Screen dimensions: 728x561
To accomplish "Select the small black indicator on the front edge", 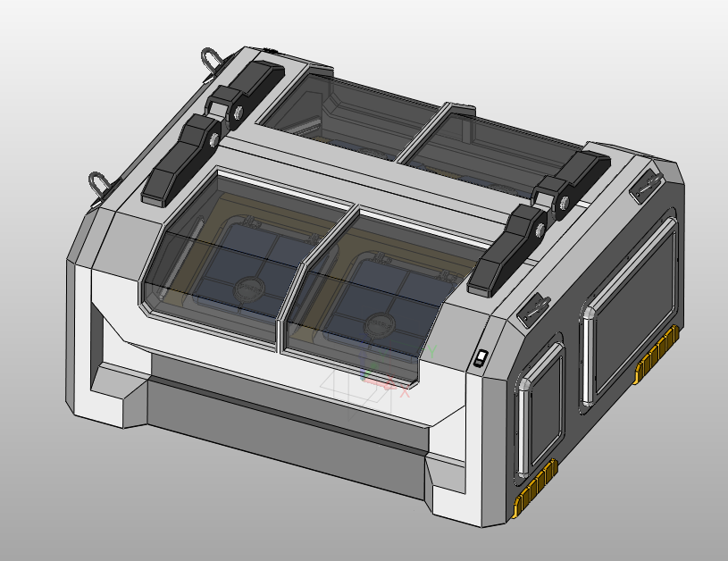I will point(480,357).
